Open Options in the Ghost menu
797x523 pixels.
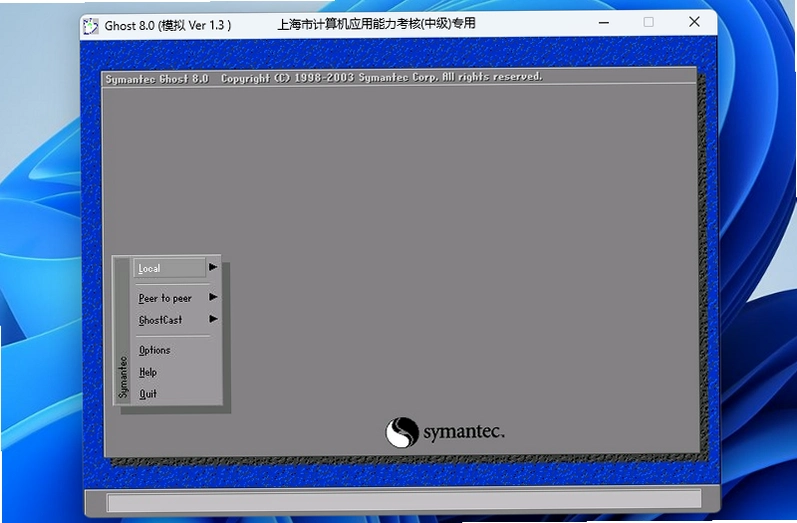(155, 350)
